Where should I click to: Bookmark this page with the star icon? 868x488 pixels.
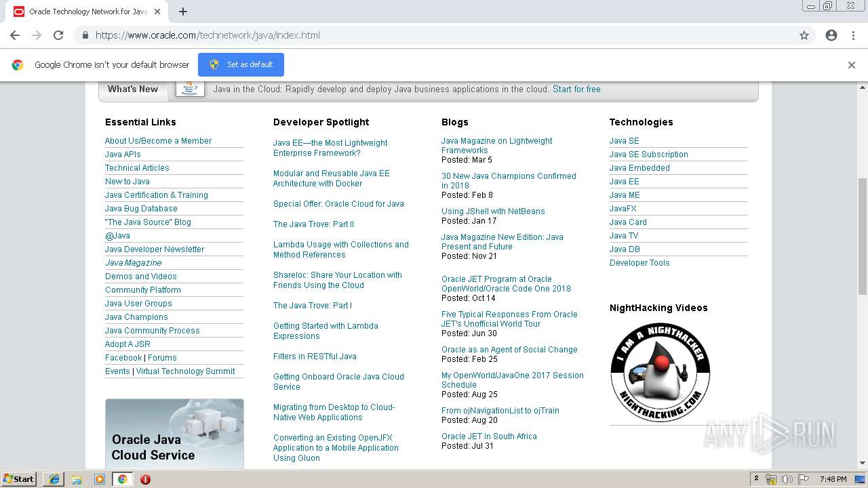pyautogui.click(x=804, y=35)
